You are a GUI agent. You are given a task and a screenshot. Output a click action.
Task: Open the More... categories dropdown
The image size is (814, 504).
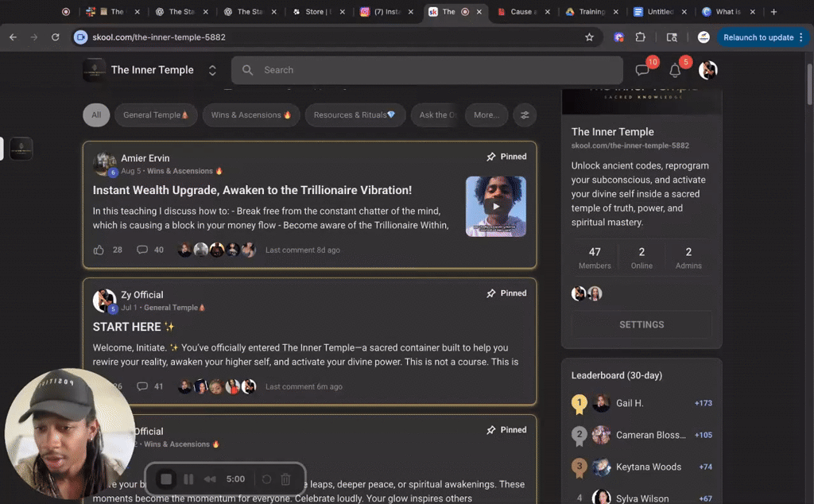486,115
